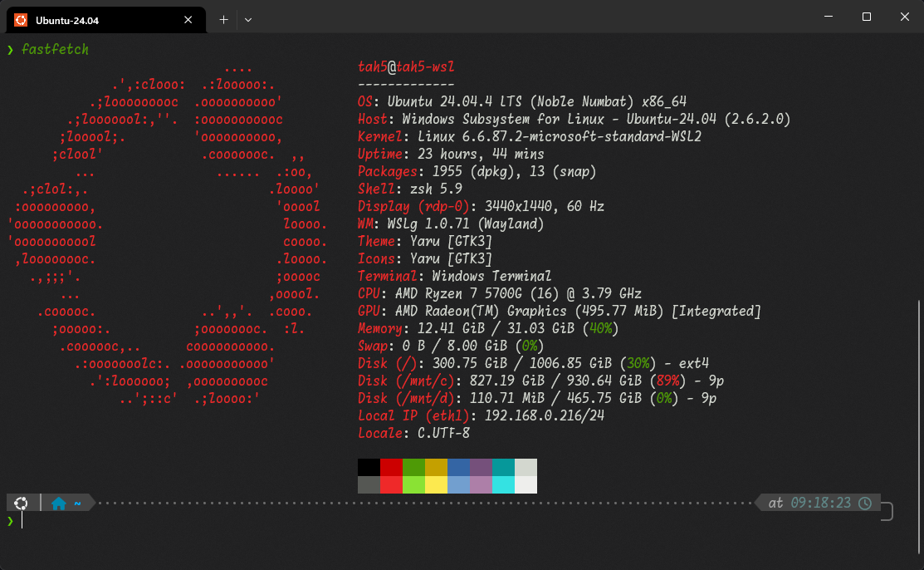Screen dimensions: 924x570
Task: Click the mustard yellow swatch in the top row
Action: tap(436, 467)
